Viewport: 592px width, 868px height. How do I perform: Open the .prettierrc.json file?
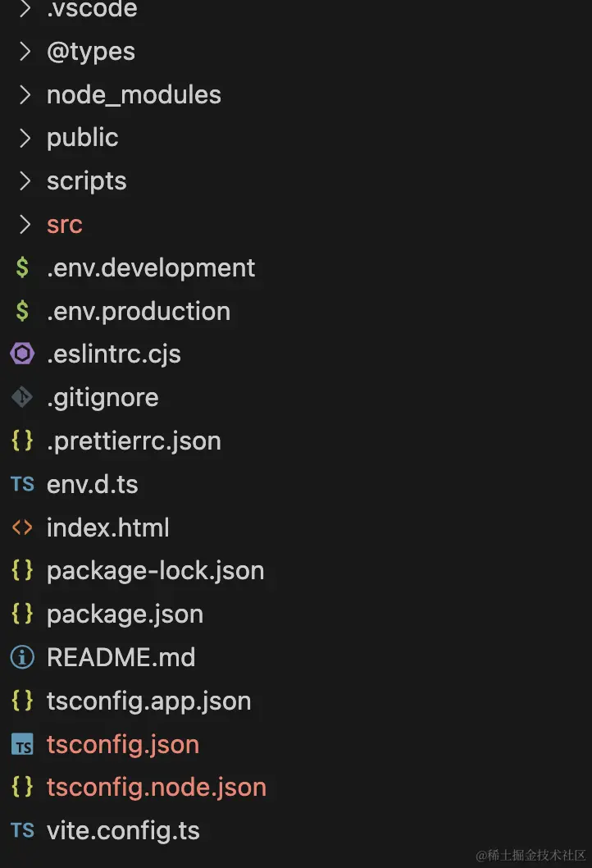pyautogui.click(x=134, y=441)
